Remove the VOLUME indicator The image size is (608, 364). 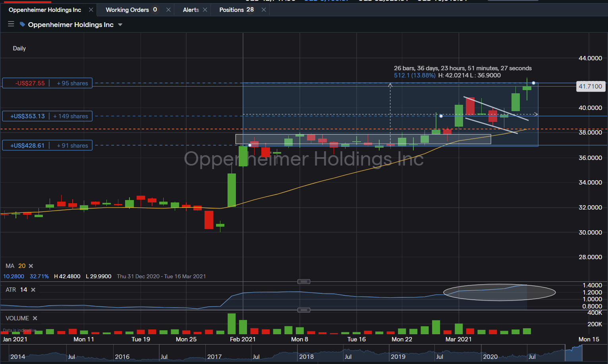[35, 318]
